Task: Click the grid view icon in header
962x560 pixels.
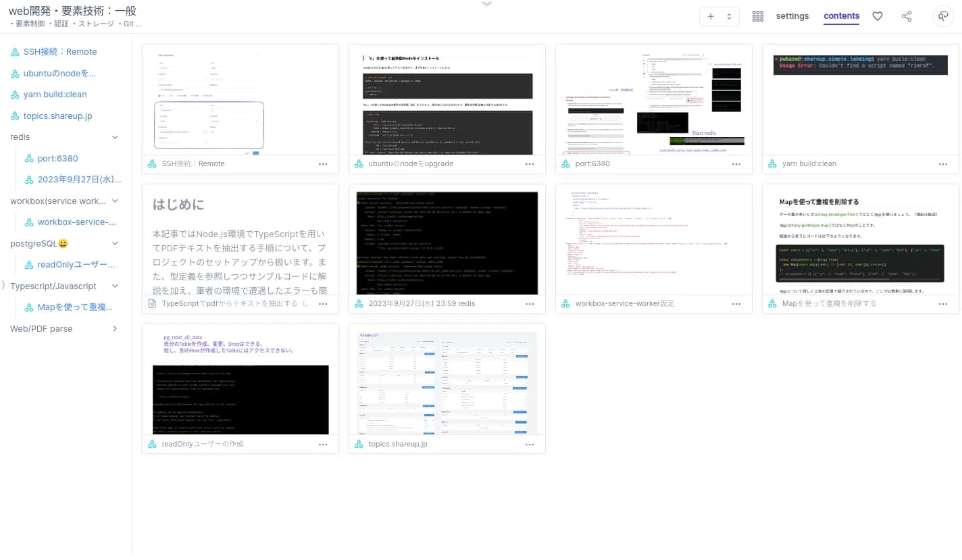Action: [x=757, y=16]
